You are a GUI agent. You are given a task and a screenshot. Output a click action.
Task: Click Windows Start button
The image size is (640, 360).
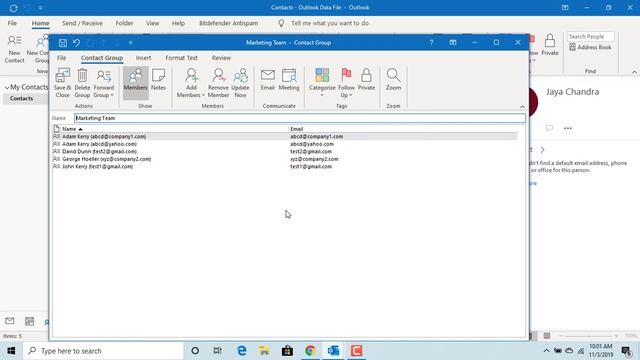(x=11, y=351)
